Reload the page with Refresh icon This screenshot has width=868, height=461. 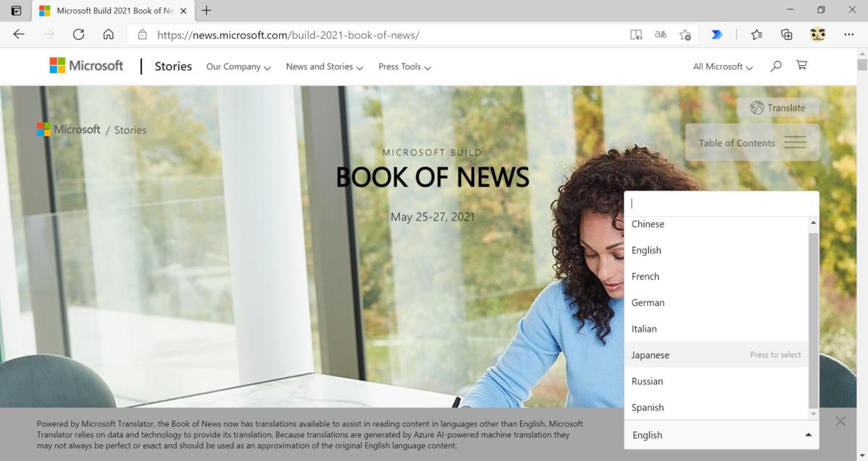tap(79, 35)
